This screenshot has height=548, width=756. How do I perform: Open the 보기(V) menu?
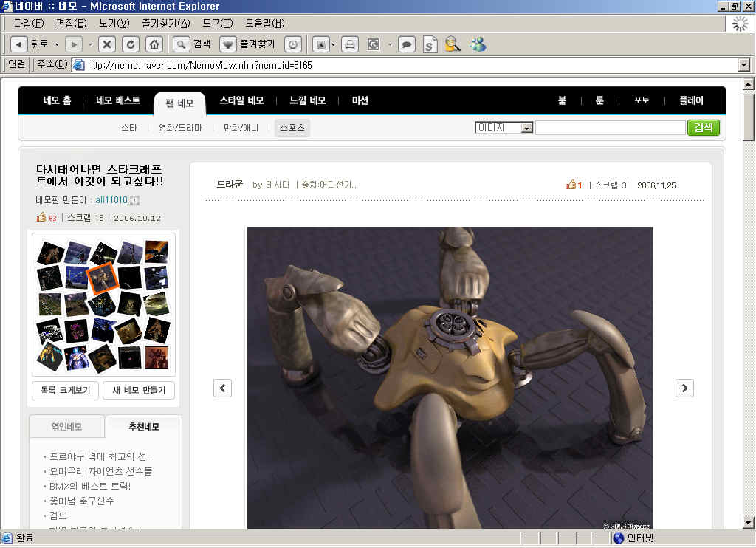114,23
